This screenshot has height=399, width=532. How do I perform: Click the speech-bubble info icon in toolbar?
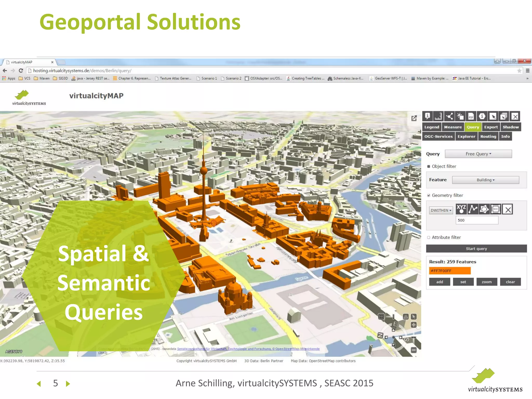[x=428, y=116]
